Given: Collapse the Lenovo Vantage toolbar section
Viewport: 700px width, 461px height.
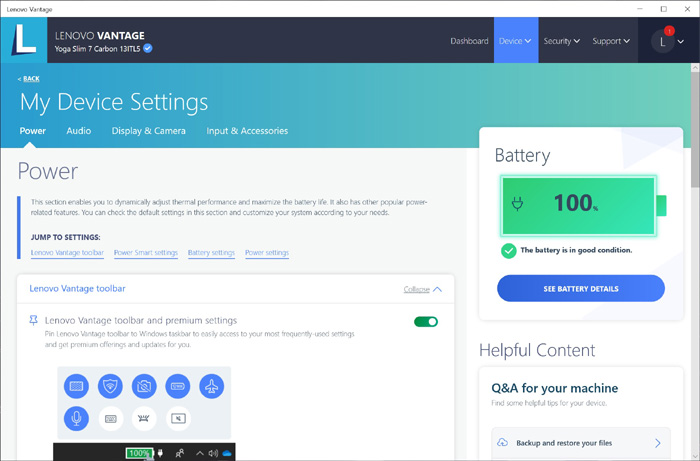Looking at the screenshot, I should point(423,289).
